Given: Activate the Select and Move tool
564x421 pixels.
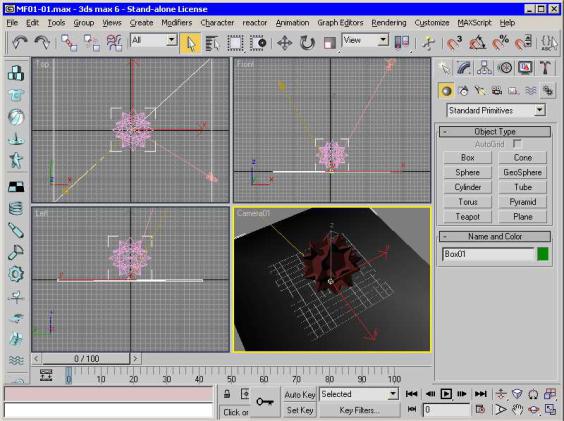Looking at the screenshot, I should click(x=285, y=44).
